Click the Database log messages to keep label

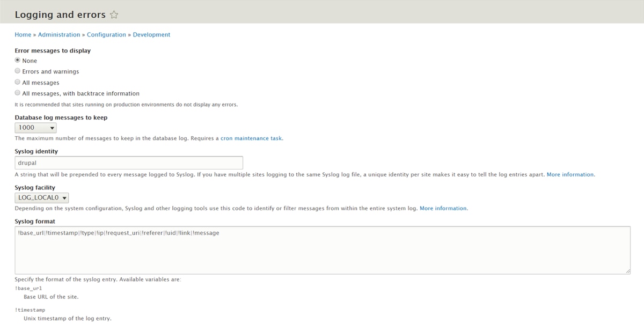click(61, 117)
